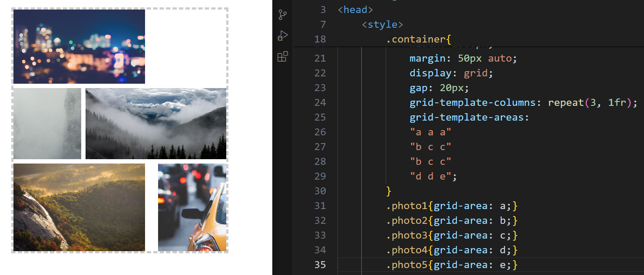Select the misty mountain valley photo

[x=156, y=124]
